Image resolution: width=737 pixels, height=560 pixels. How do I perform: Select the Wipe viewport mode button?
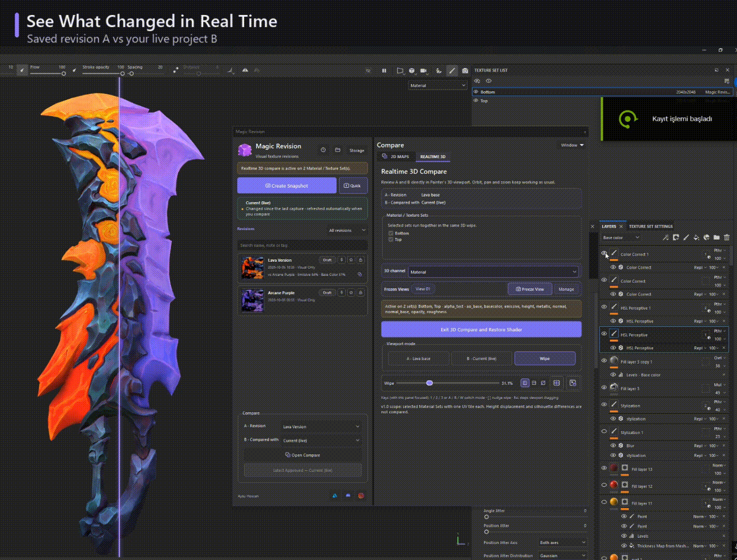coord(545,358)
